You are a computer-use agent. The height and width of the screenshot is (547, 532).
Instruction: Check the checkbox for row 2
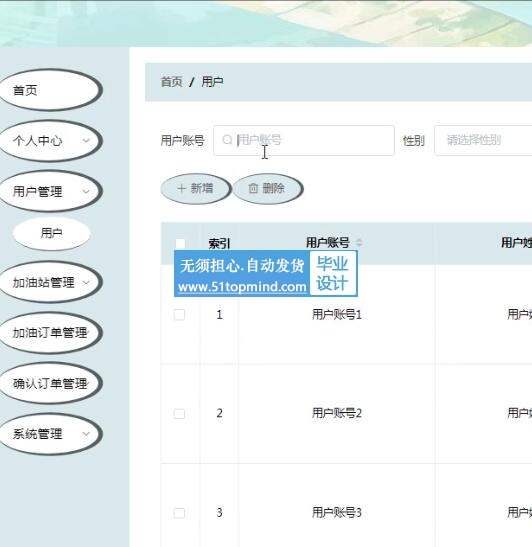point(179,414)
